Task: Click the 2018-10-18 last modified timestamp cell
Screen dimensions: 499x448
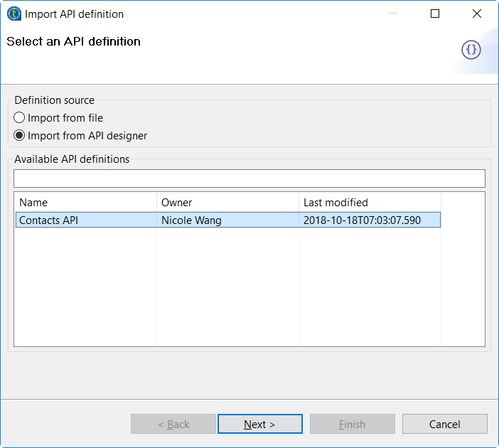Action: click(362, 220)
